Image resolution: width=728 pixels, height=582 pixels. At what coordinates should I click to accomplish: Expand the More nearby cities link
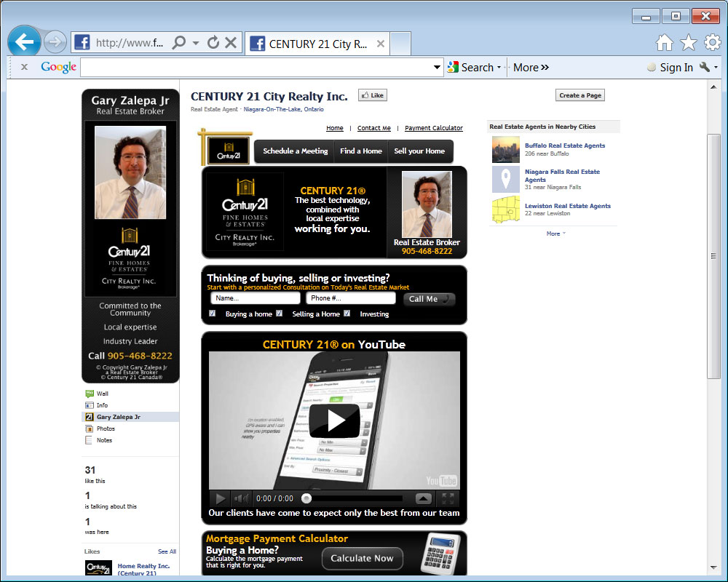pyautogui.click(x=555, y=234)
